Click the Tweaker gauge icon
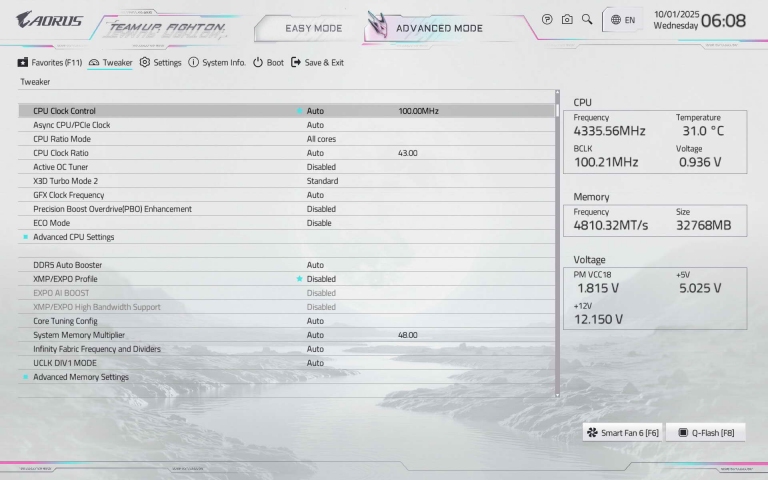This screenshot has height=480, width=768. point(94,62)
